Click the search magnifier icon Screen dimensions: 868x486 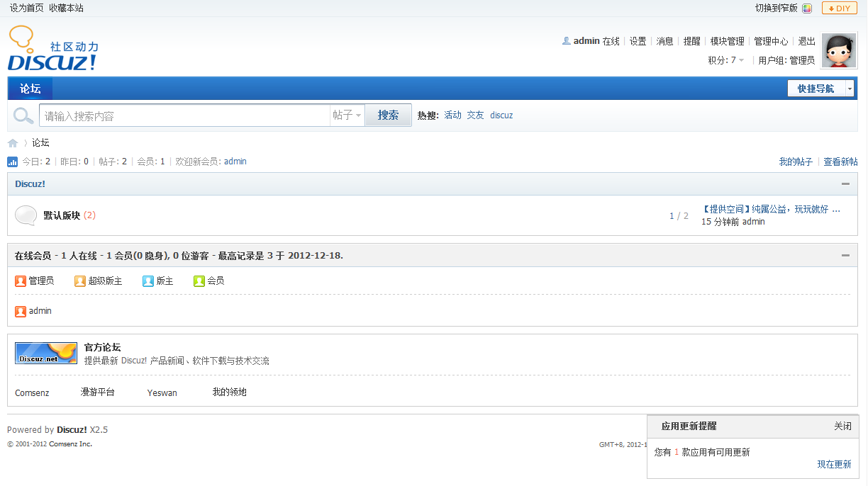pos(22,115)
